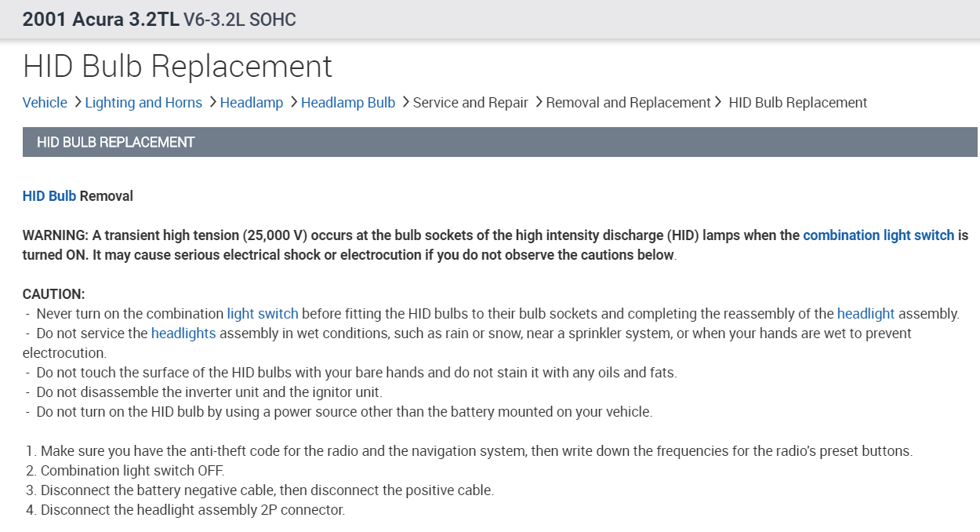Image resolution: width=980 pixels, height=532 pixels.
Task: Click the chevron before Removal and Replacement
Action: pos(538,102)
